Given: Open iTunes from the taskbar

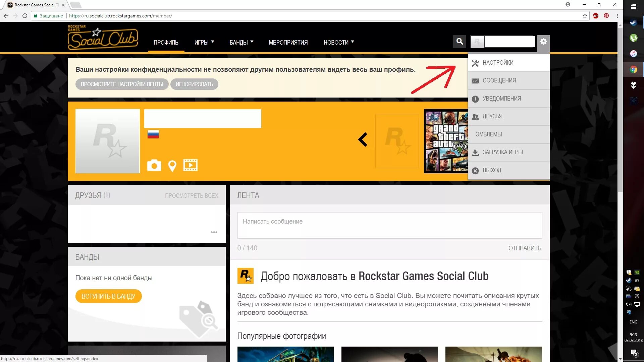Looking at the screenshot, I should click(634, 54).
